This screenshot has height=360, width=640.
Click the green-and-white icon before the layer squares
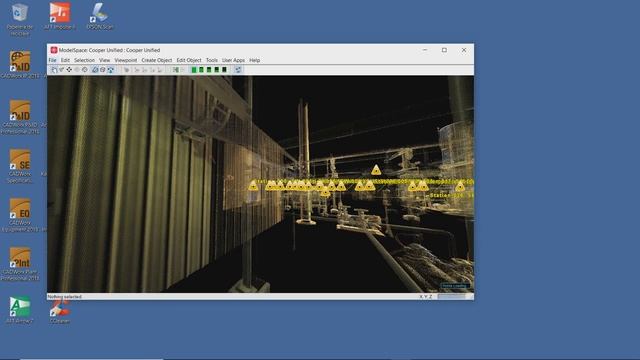coord(176,70)
